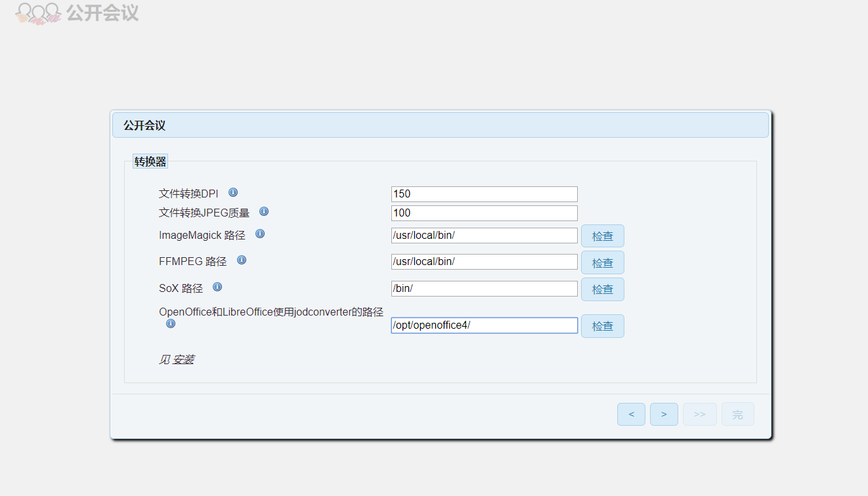Screen dimensions: 868x496
Task: Click the SoX 路径 field containing /bin/
Action: click(485, 288)
